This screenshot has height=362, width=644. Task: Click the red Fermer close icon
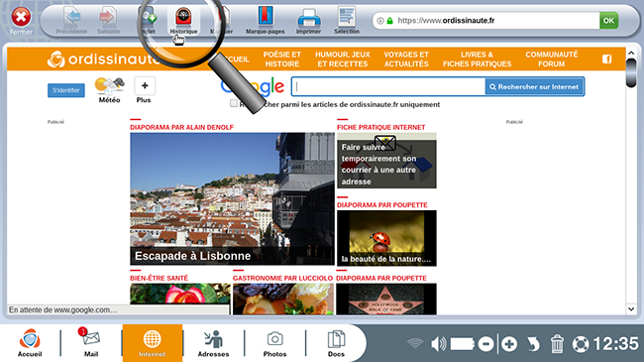(x=21, y=17)
